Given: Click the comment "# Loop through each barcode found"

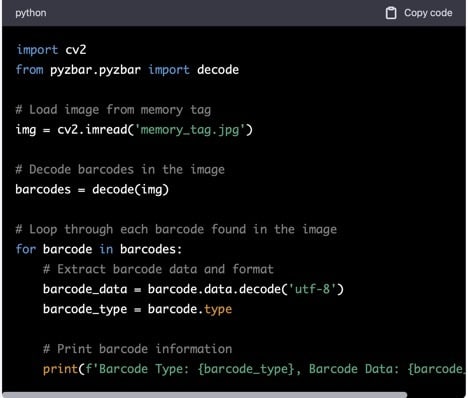Looking at the screenshot, I should point(130,229).
